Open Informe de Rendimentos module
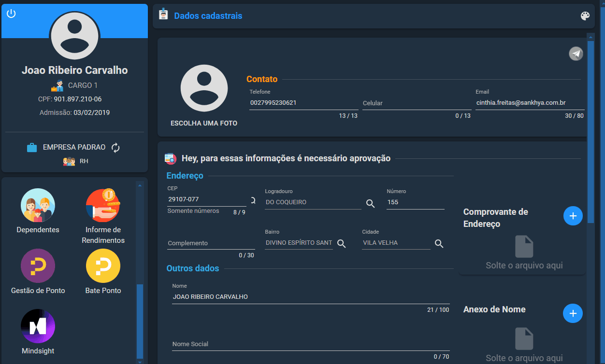 (x=103, y=216)
